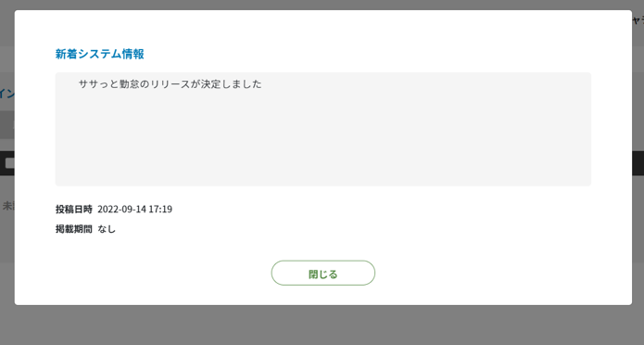Select the 掲載期間 label
Viewport: 644px width, 345px height.
(x=74, y=229)
